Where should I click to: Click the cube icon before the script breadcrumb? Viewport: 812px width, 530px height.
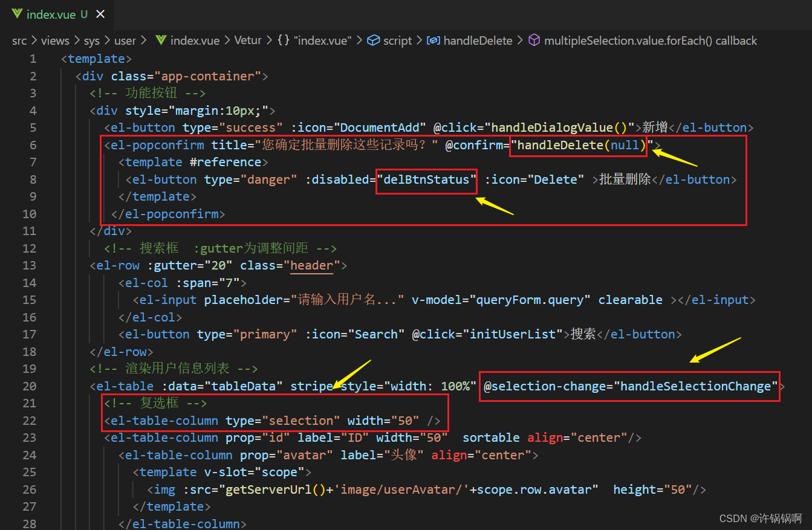[x=374, y=40]
